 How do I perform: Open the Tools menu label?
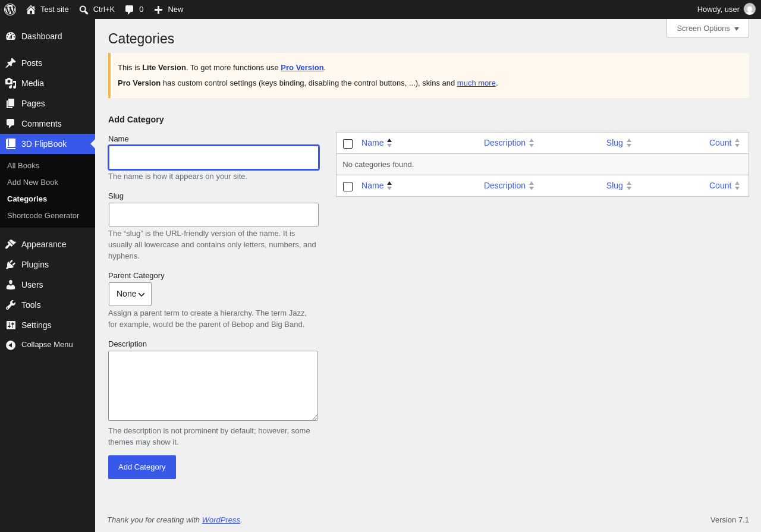(31, 305)
